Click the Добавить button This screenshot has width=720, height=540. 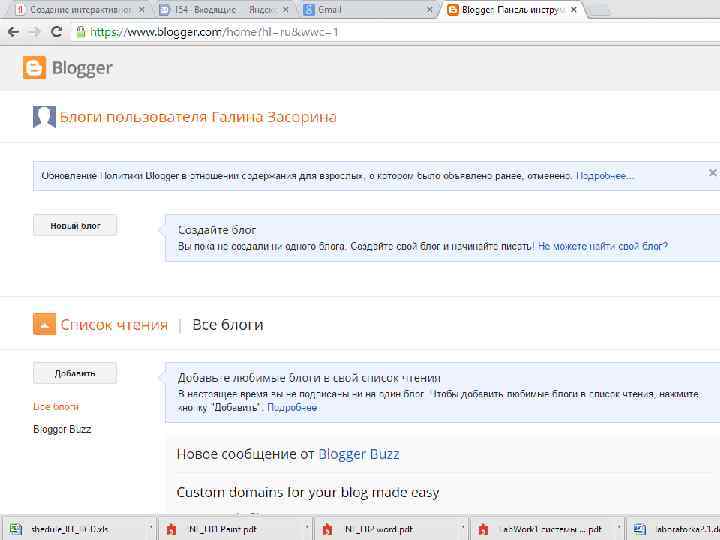point(75,373)
